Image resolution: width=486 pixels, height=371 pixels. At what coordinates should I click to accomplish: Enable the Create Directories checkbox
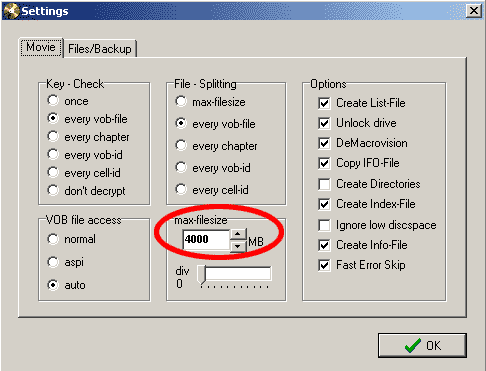click(324, 184)
